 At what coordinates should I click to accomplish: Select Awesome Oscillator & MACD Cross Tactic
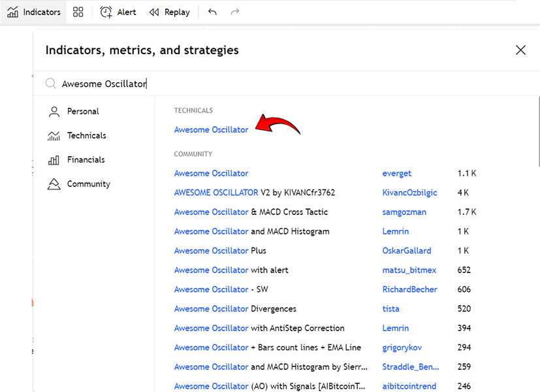click(x=251, y=212)
